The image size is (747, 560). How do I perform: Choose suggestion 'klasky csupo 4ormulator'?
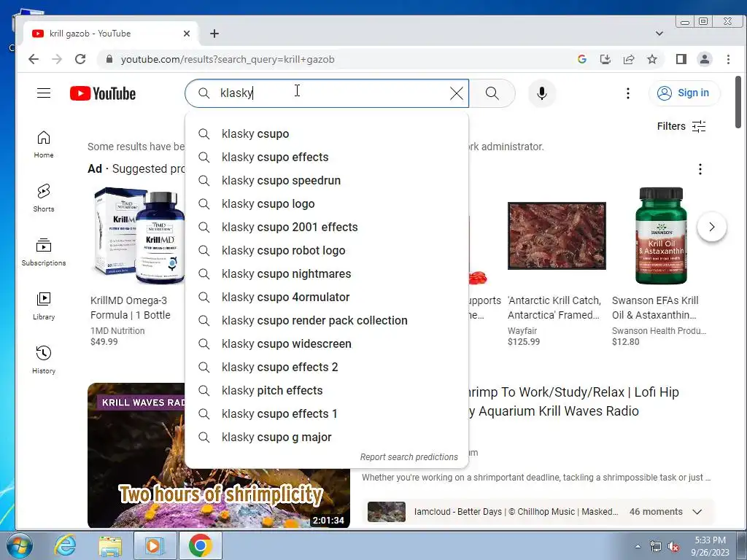pyautogui.click(x=327, y=297)
